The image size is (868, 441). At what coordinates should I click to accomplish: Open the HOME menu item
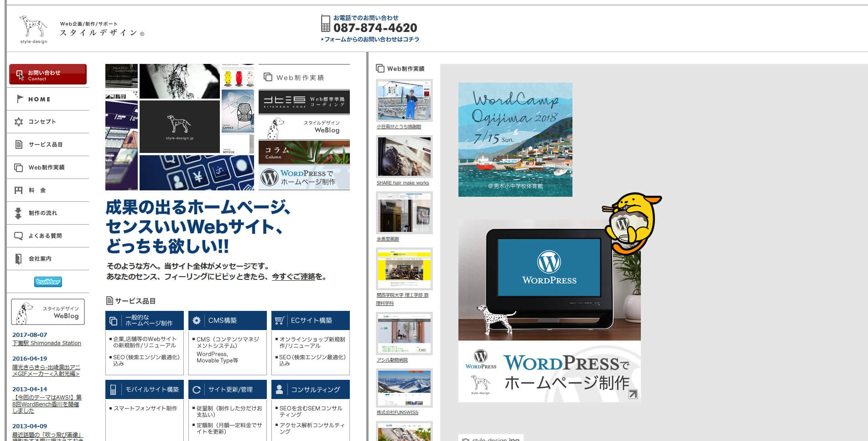coord(48,99)
